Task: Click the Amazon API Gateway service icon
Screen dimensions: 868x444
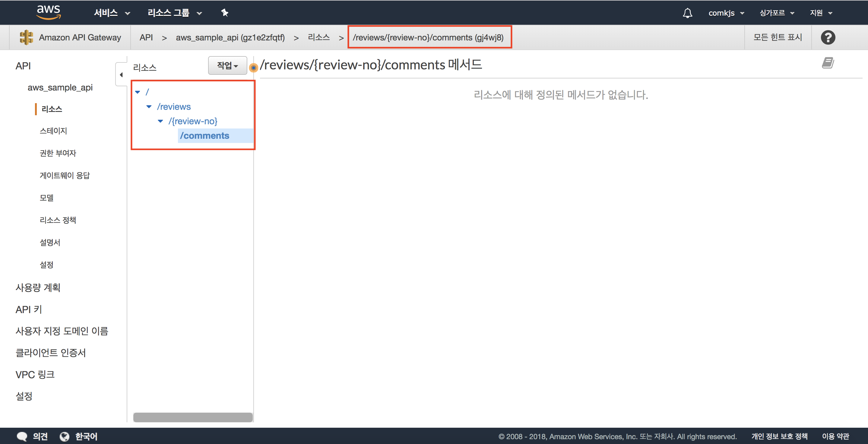Action: pyautogui.click(x=26, y=37)
